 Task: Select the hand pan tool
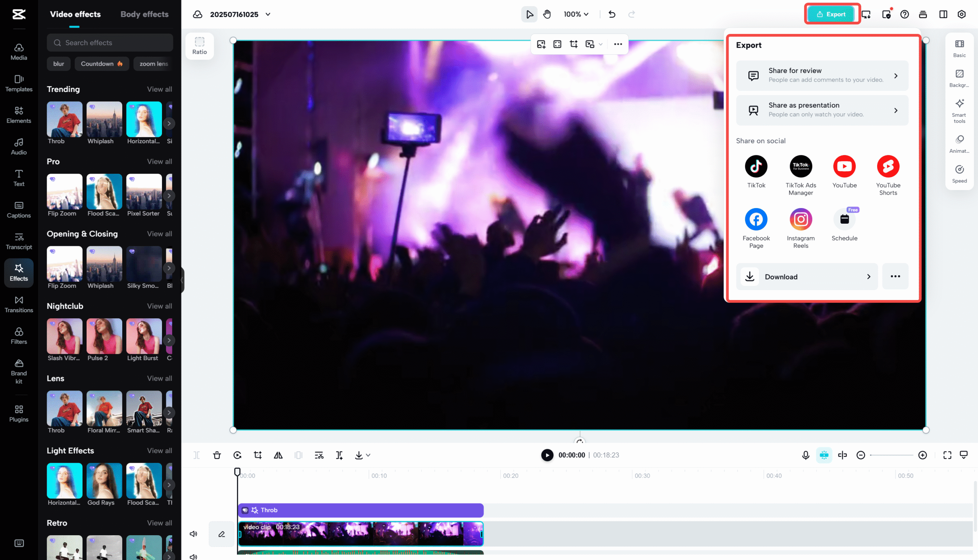pos(547,14)
